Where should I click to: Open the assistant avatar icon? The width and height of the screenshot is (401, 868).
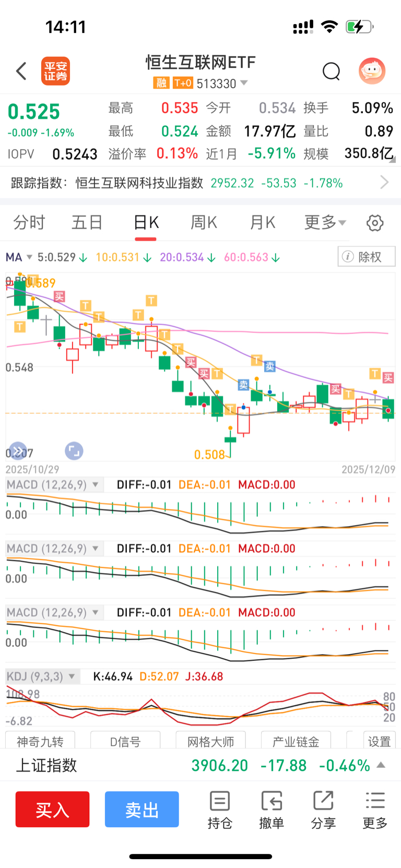pos(372,71)
